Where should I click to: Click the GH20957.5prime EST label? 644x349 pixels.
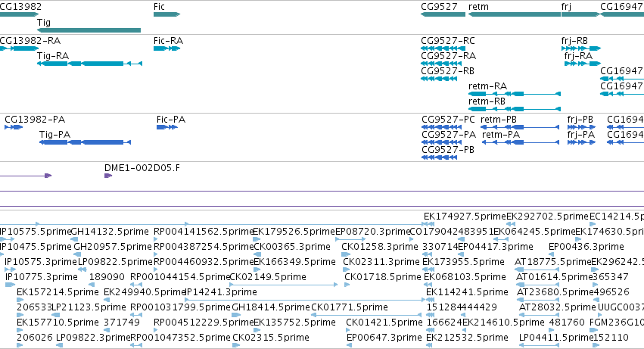point(113,247)
